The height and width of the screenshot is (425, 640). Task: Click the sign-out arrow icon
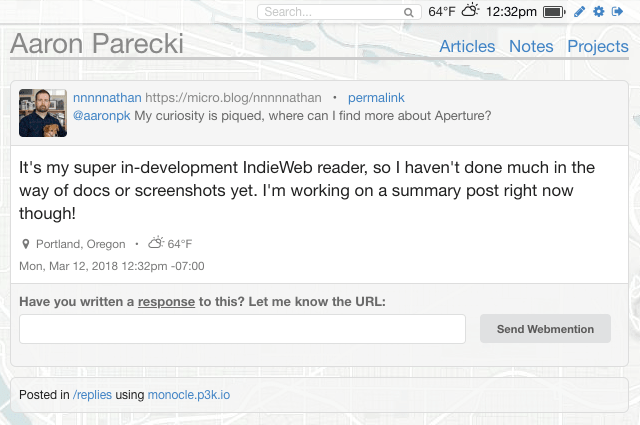617,11
